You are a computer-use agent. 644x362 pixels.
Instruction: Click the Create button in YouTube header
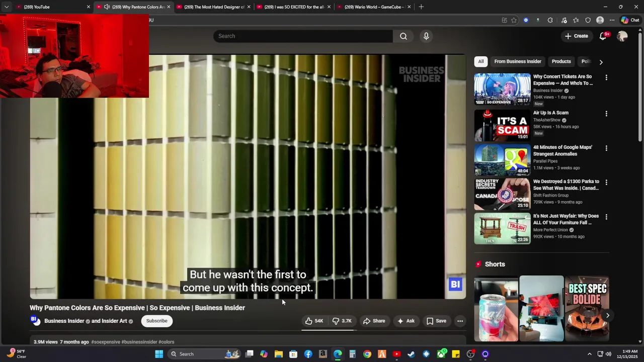click(576, 36)
